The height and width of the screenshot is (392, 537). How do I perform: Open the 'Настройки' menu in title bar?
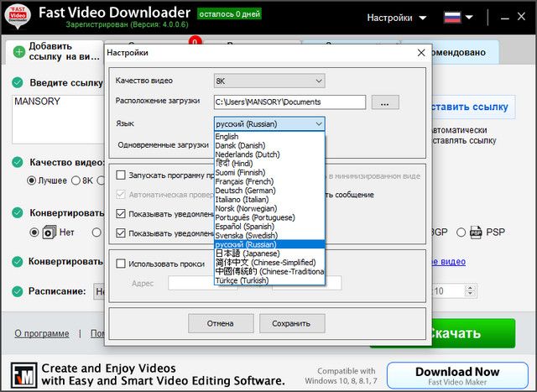397,18
